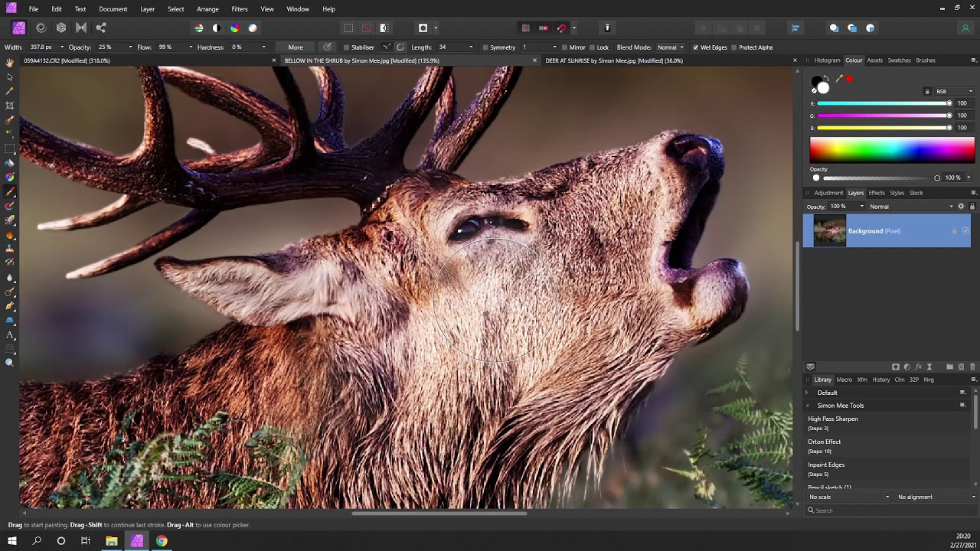Open the Flow value dropdown

[191, 47]
